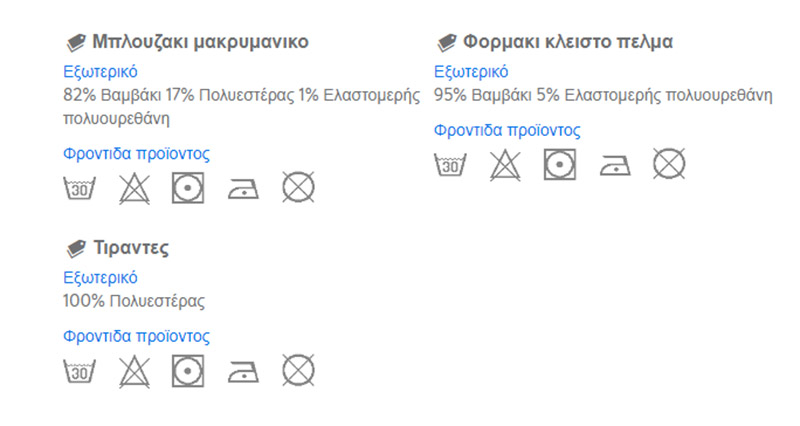Click the iron icon under Φορμακι κλειστο πελμα
Viewport: 800px width, 426px height.
[615, 165]
